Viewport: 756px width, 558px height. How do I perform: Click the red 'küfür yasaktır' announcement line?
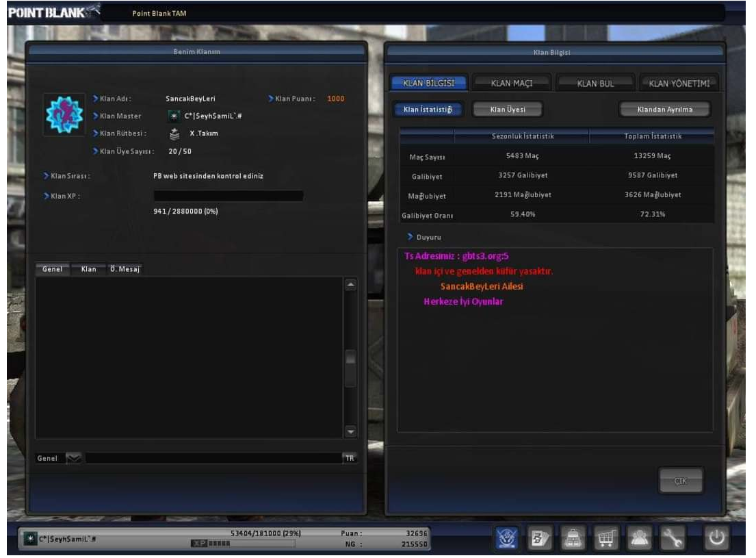click(484, 271)
